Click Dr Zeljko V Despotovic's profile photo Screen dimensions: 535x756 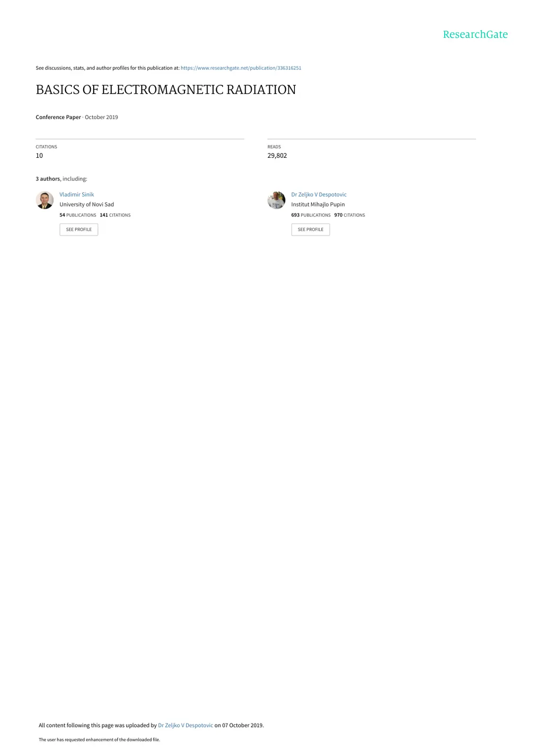(276, 200)
